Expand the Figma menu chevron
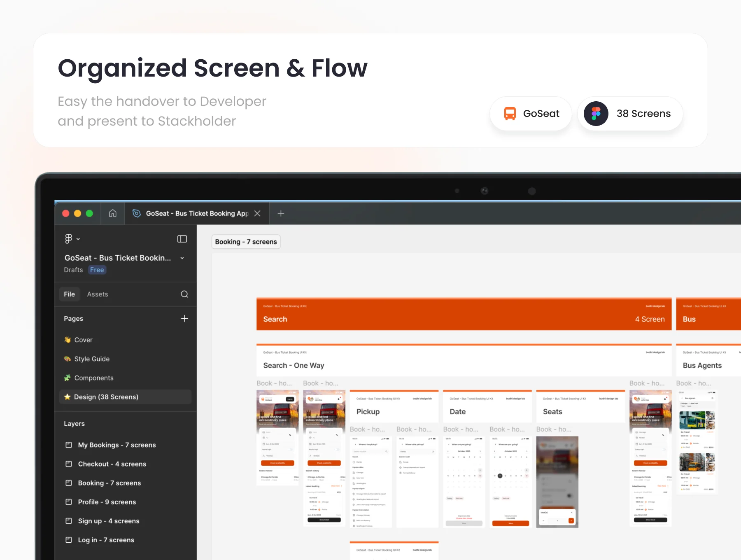Viewport: 741px width, 560px height. 78,239
